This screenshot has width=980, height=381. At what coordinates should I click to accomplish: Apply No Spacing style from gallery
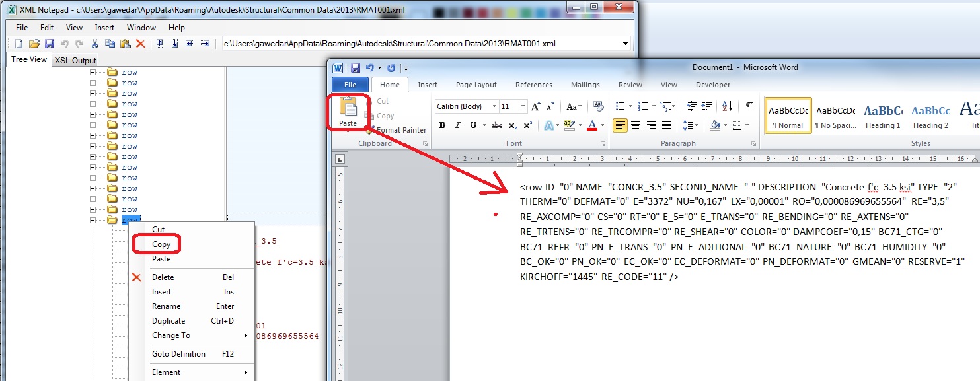(836, 116)
